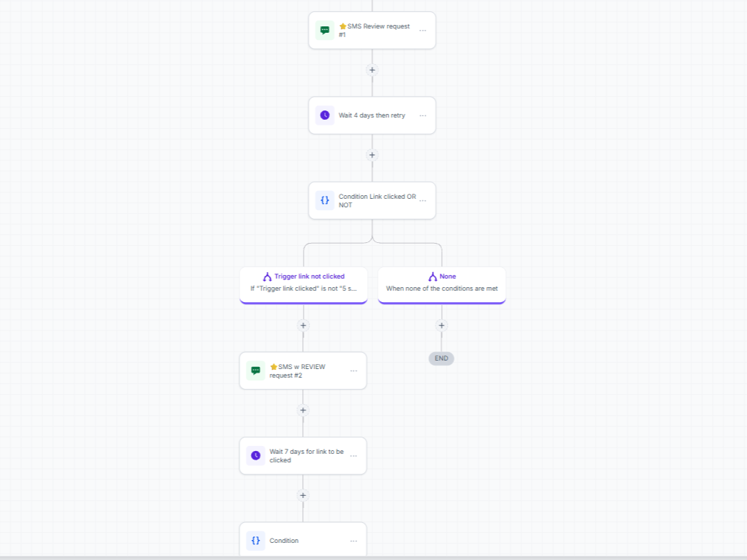Add a step below SMS Review request #1
Viewport: 747px width, 560px height.
coord(372,70)
